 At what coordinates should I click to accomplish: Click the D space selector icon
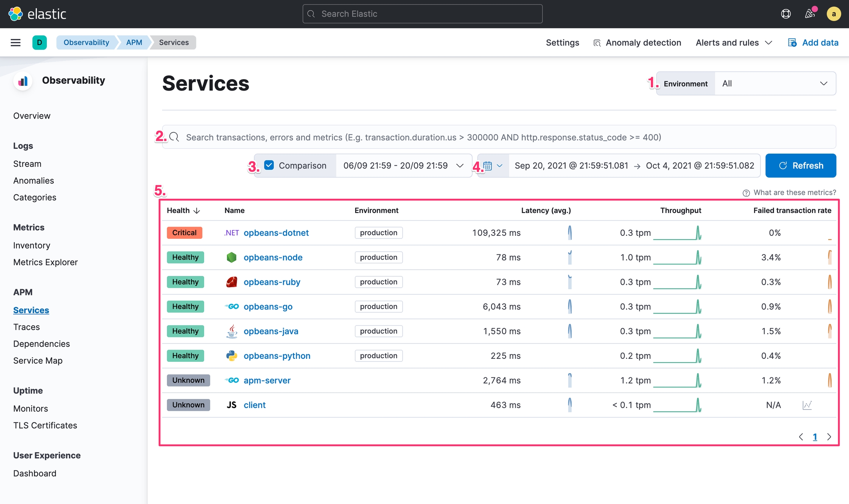click(39, 43)
